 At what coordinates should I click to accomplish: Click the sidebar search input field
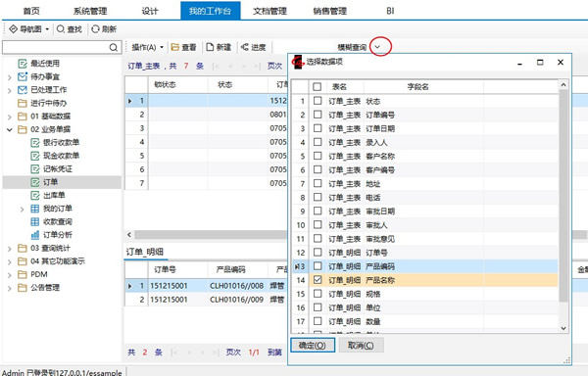56,47
